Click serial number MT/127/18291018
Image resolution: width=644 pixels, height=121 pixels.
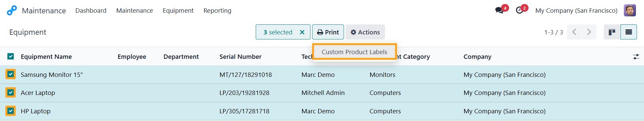click(x=246, y=75)
